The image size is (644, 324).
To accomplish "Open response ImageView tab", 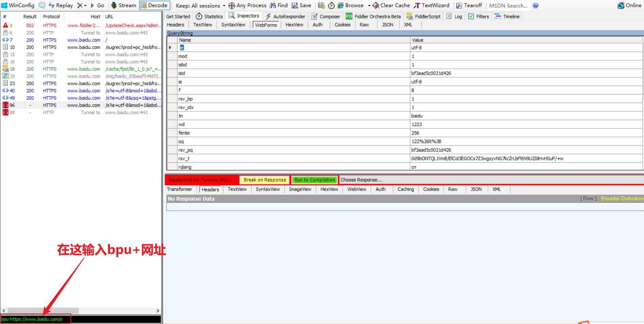I will (300, 189).
